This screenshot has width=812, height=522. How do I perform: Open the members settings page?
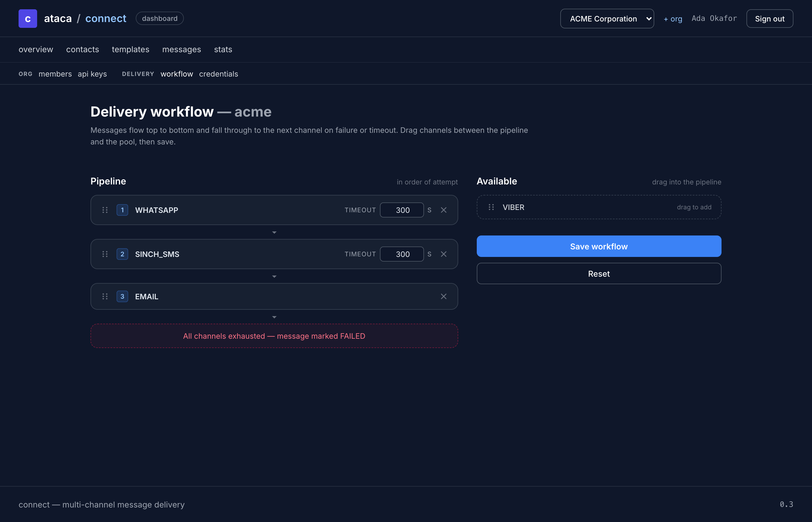(x=55, y=74)
